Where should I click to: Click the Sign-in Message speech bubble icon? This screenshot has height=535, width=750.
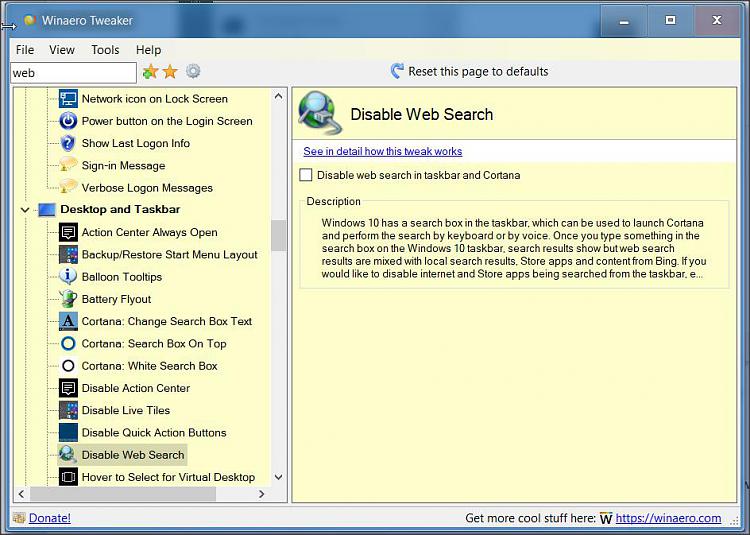pos(68,165)
